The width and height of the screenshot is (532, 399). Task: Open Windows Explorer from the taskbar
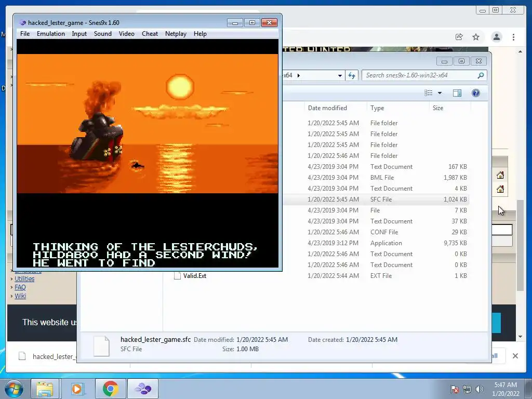[45, 389]
